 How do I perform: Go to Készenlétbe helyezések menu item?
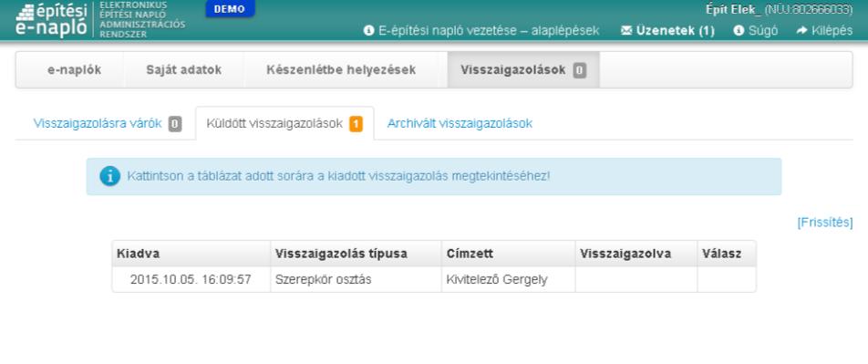click(341, 70)
